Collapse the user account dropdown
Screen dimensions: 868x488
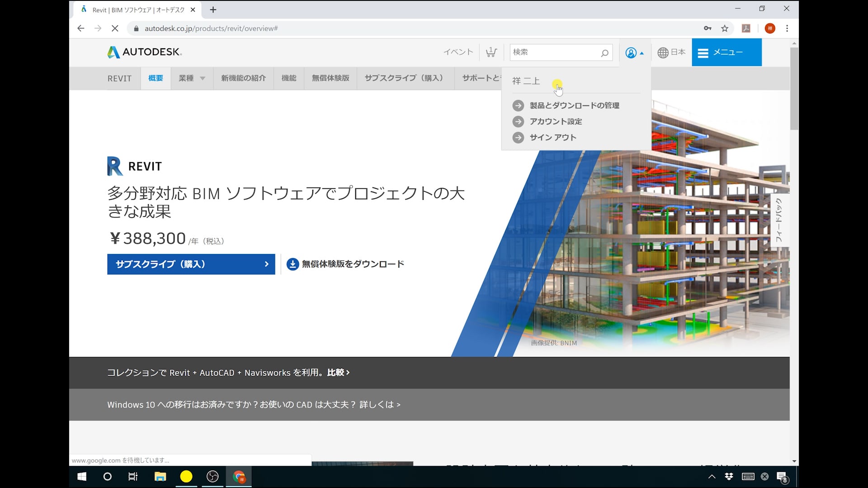[x=634, y=53]
